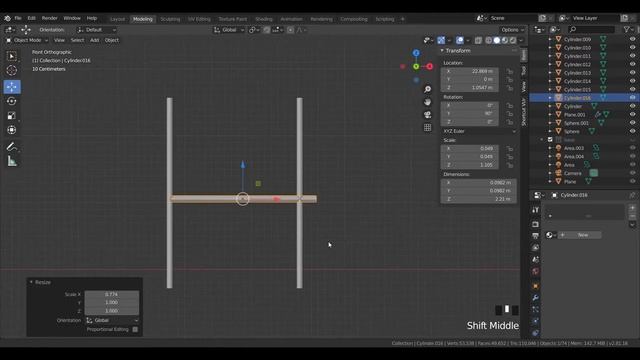The image size is (640, 360).
Task: Select the Measure tool
Action: pyautogui.click(x=12, y=161)
